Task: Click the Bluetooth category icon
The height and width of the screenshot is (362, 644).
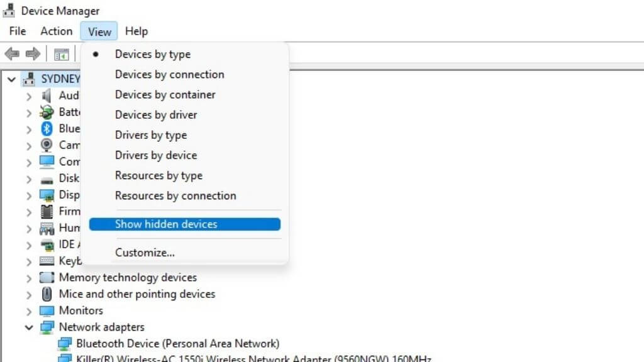Action: pos(47,128)
